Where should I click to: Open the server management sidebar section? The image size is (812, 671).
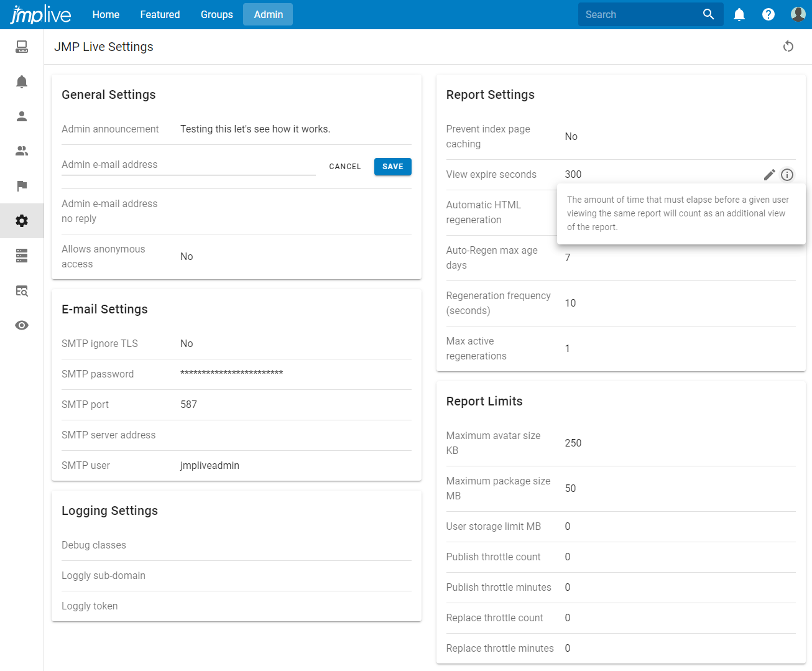coord(22,256)
